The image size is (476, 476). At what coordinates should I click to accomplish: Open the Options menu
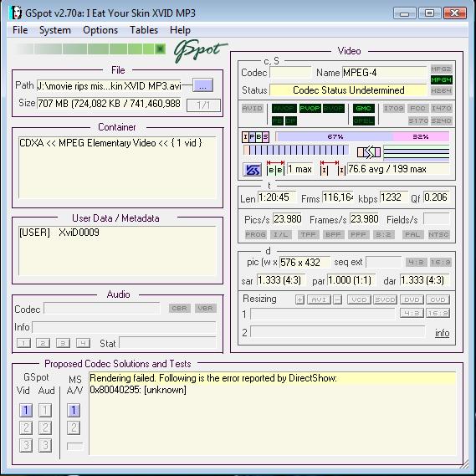pyautogui.click(x=100, y=30)
